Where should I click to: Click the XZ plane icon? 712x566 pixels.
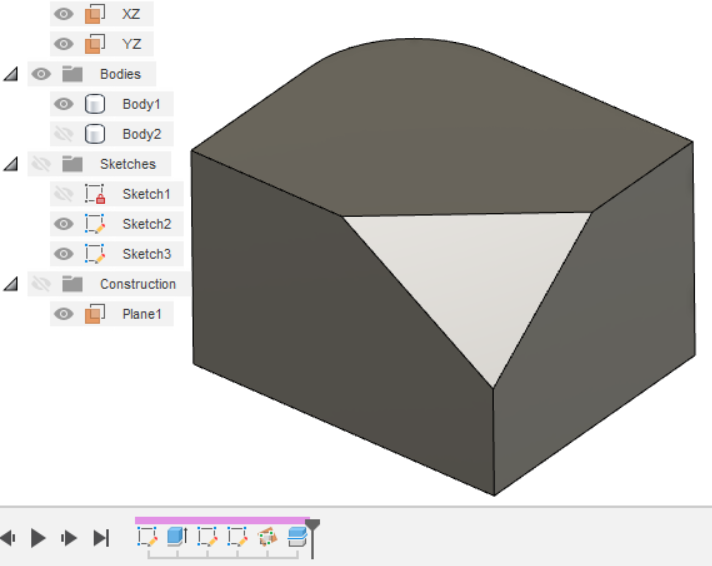point(95,14)
